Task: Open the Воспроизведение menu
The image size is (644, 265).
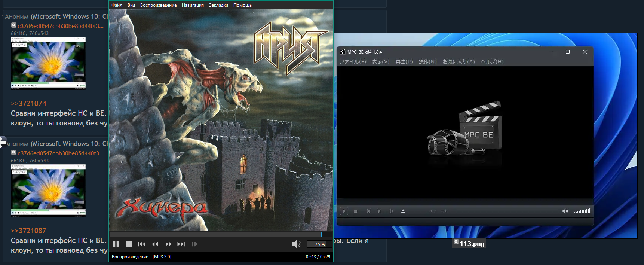Action: [x=158, y=5]
